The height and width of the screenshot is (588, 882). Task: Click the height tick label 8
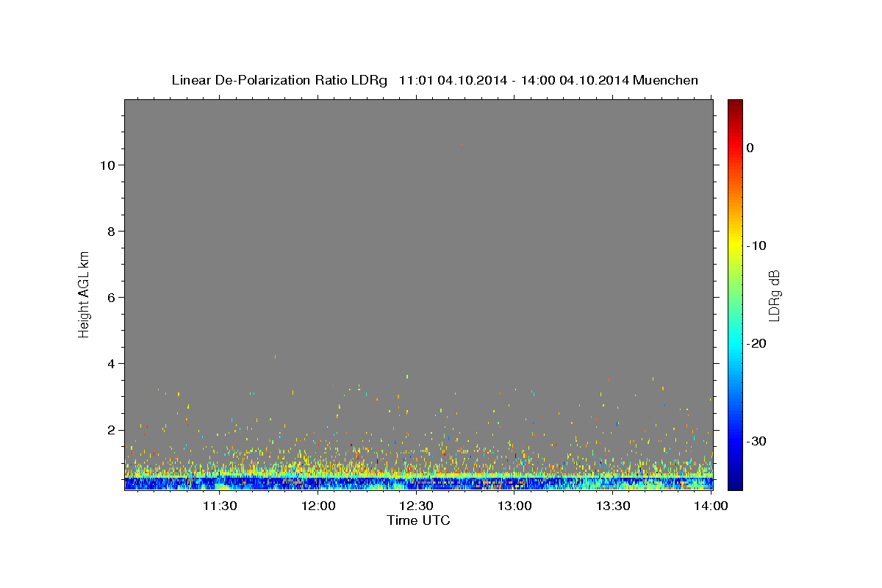pos(110,232)
